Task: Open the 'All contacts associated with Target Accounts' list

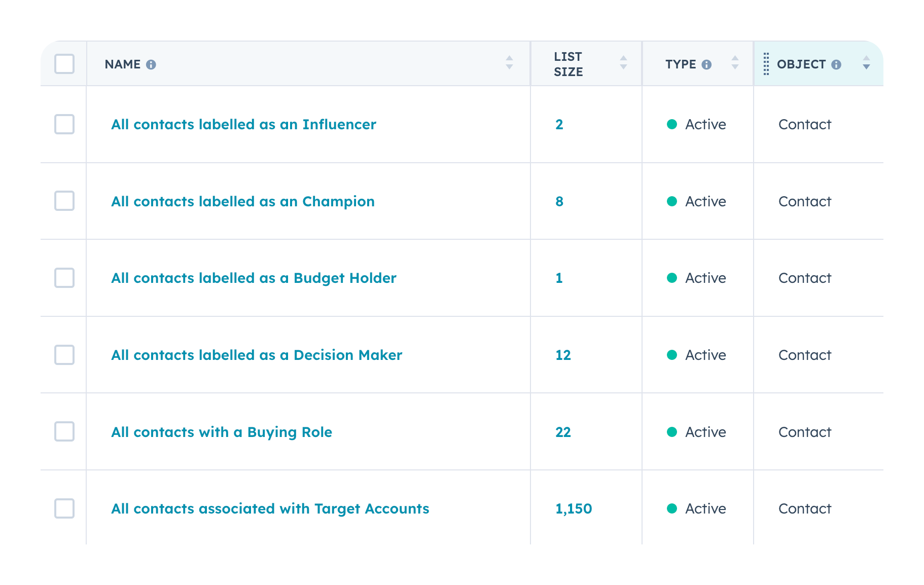Action: (270, 508)
